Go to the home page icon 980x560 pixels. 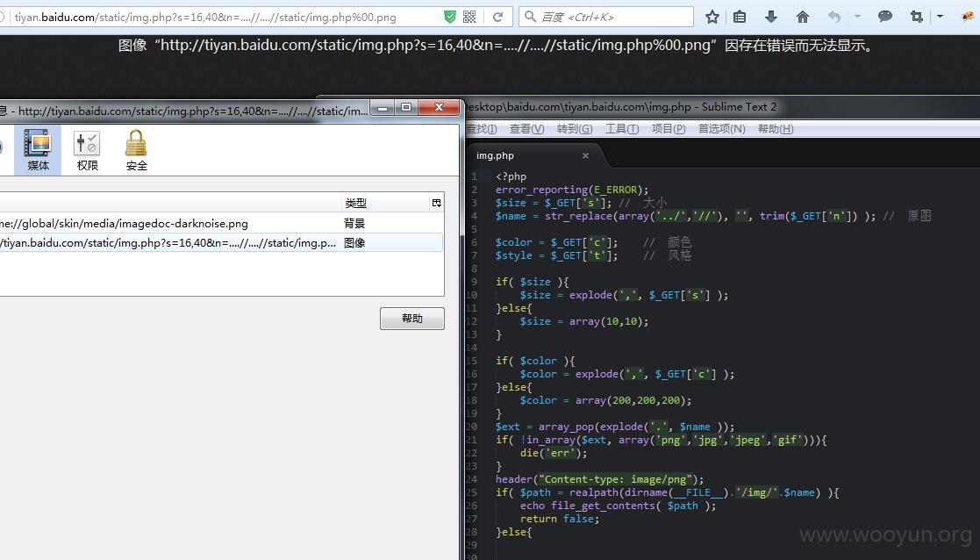[803, 17]
